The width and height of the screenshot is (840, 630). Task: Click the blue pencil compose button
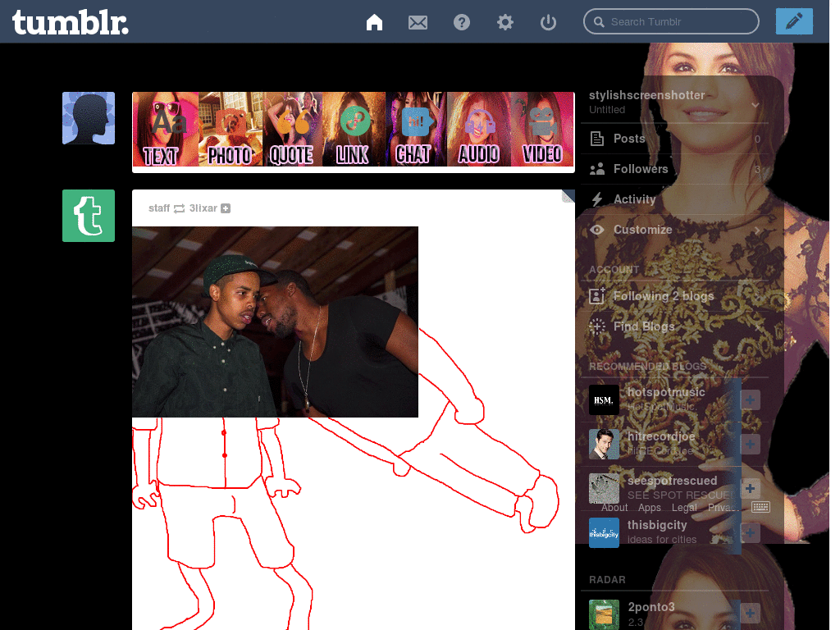[793, 21]
